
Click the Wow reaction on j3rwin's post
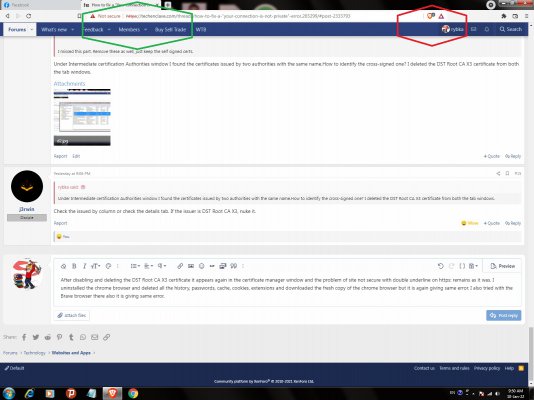coord(470,223)
